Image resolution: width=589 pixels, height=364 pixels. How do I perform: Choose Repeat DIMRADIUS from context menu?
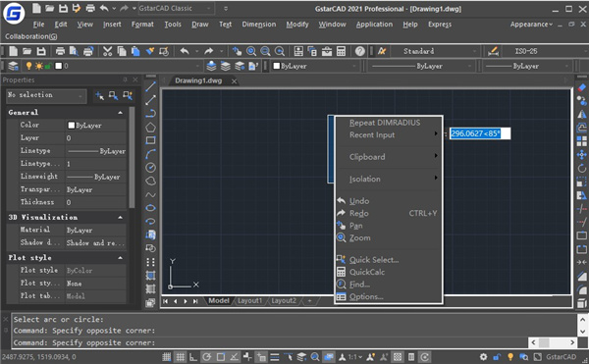(389, 123)
